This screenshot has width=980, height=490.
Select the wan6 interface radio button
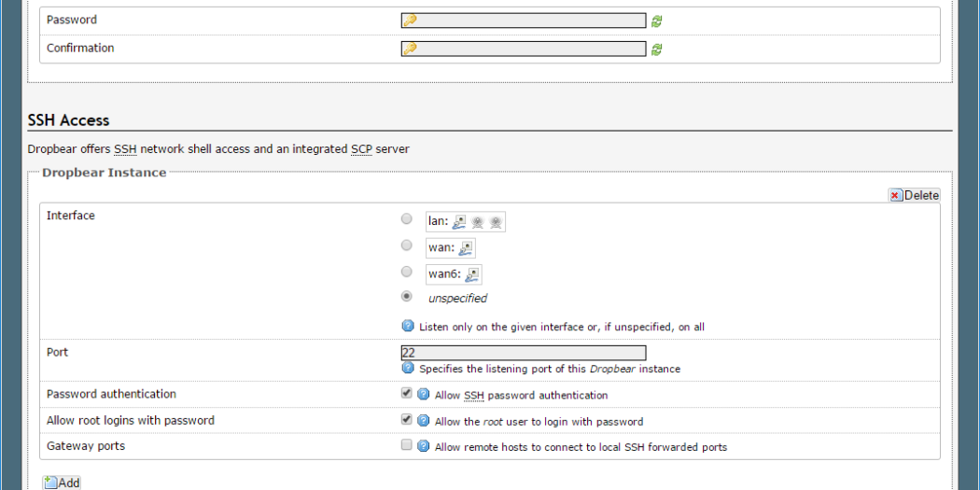click(406, 272)
